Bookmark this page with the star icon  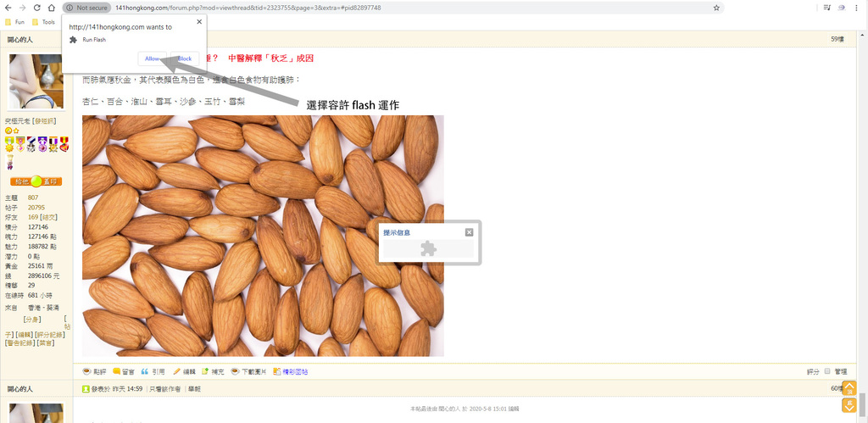point(716,8)
